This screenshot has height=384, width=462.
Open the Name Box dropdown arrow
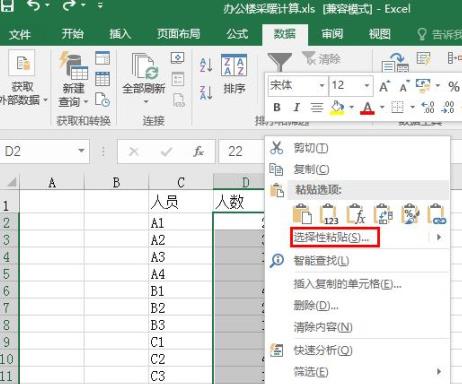(81, 151)
